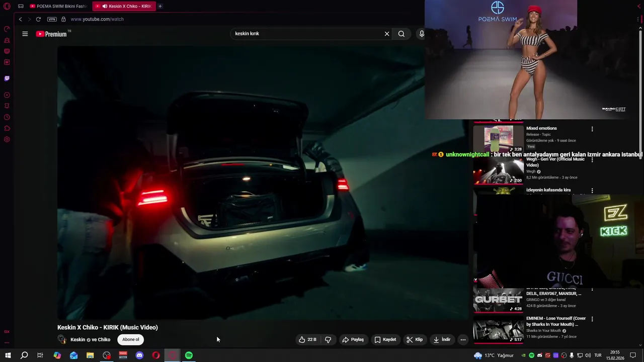Download video using the İndir button

(x=442, y=339)
